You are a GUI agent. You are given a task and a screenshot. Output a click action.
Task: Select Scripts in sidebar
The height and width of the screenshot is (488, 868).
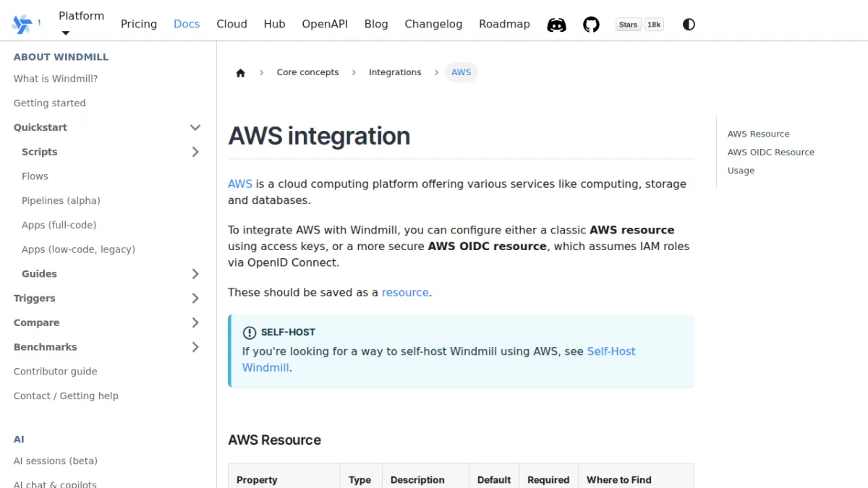point(40,152)
